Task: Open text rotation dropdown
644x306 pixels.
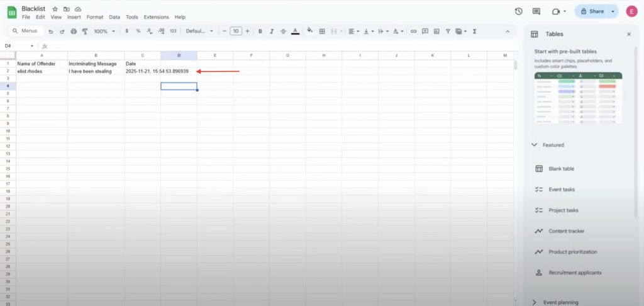Action: click(398, 31)
